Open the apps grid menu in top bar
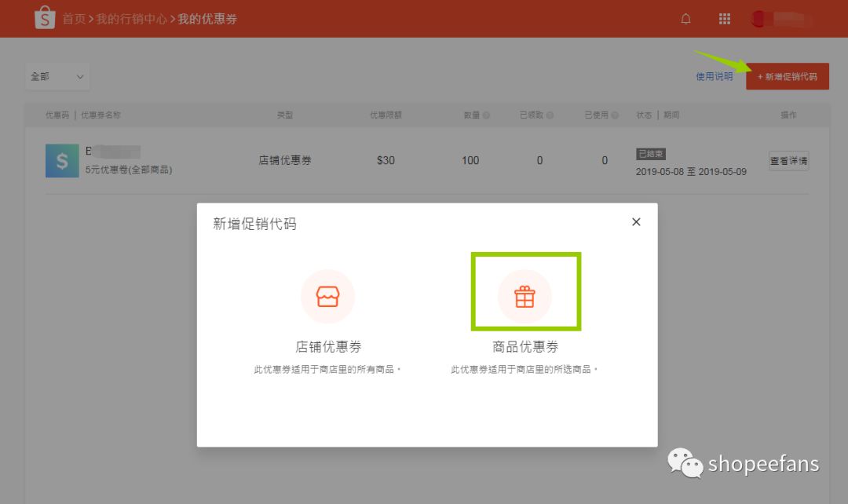The width and height of the screenshot is (848, 504). pos(724,18)
